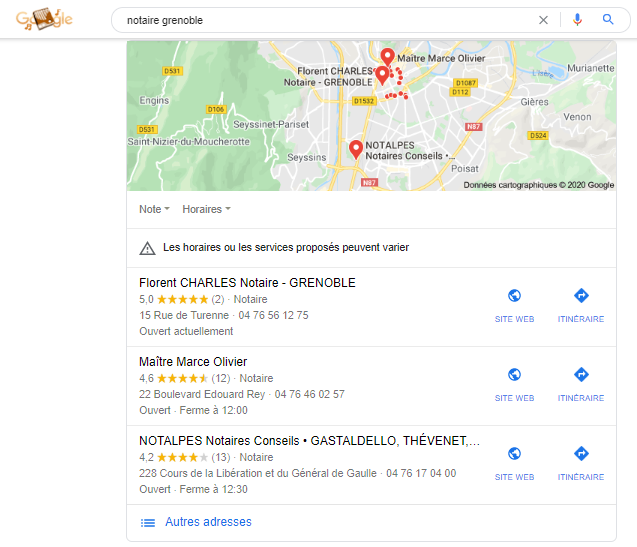Click the Autres adresses link
Screen dimensions: 637x547
[x=208, y=522]
